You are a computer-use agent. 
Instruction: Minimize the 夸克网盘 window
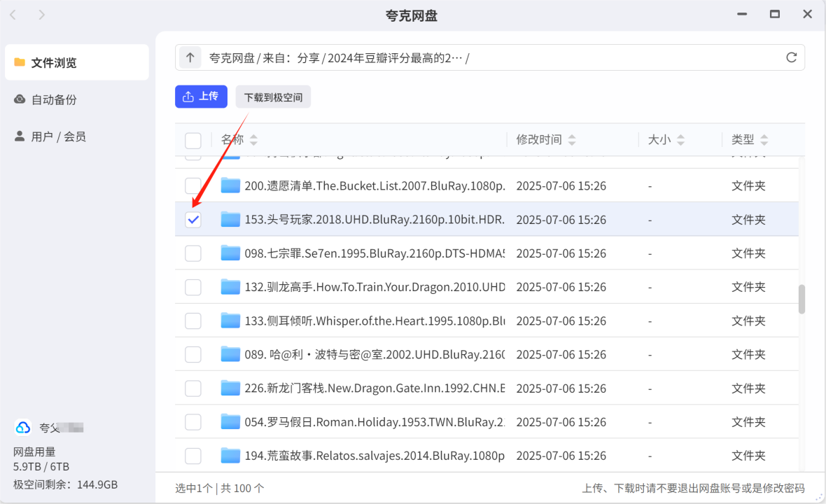pos(742,14)
